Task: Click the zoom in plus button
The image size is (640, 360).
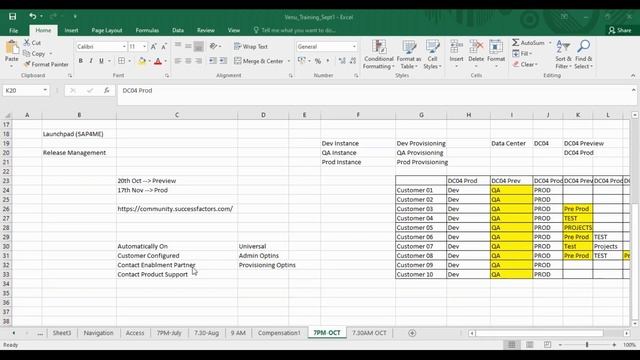Action: point(614,345)
